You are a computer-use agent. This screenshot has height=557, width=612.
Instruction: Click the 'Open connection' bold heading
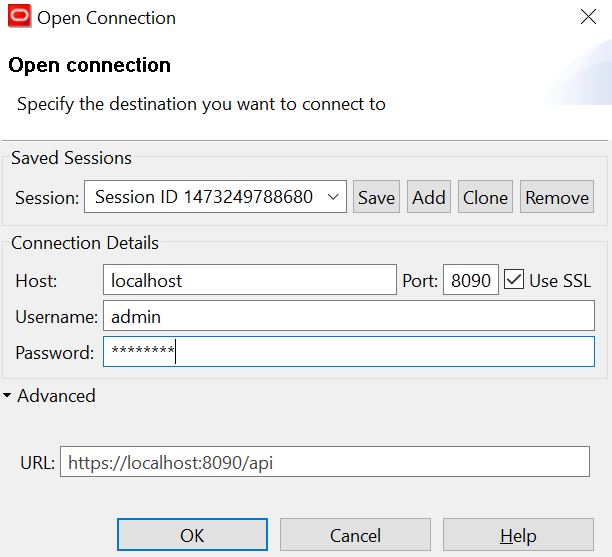point(89,65)
